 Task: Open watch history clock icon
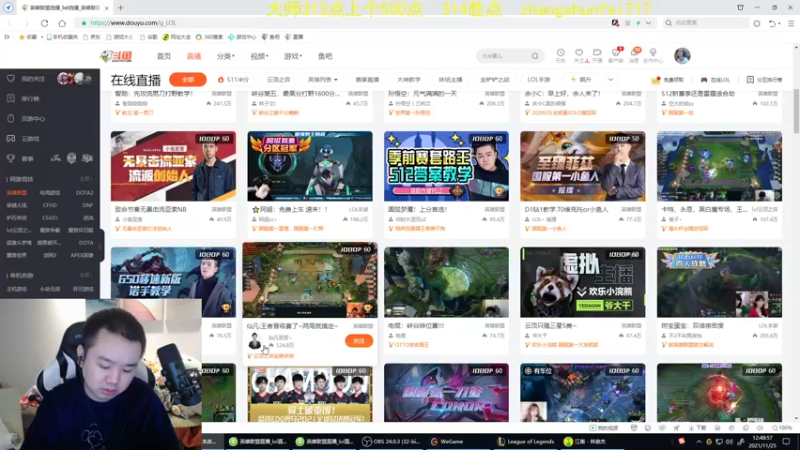click(560, 55)
